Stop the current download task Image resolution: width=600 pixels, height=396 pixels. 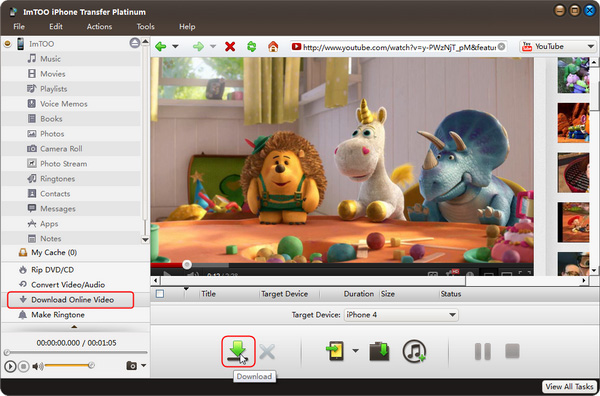512,351
